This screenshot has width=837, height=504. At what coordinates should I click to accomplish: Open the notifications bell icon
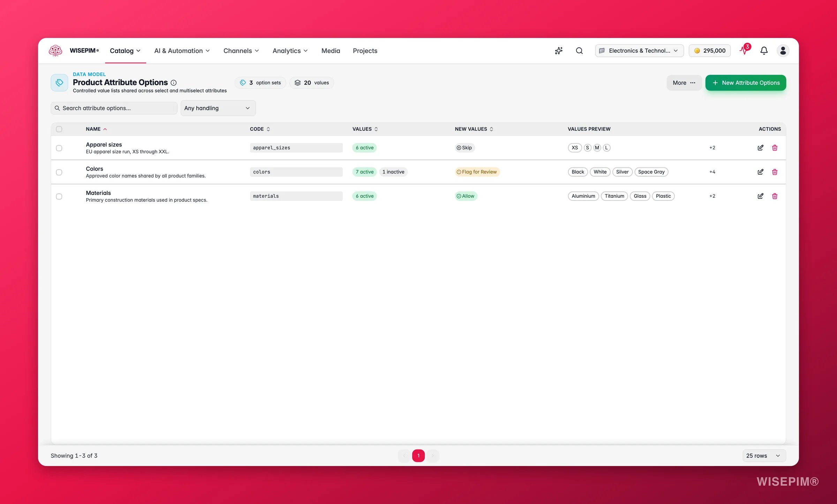coord(764,51)
